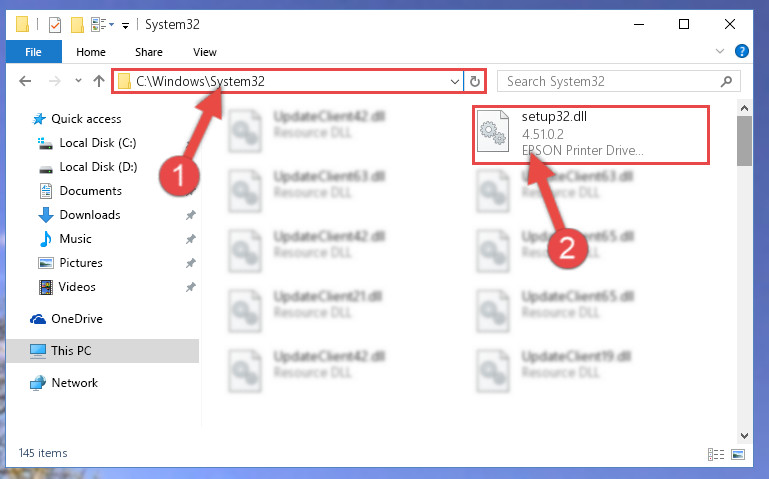Select the setup32.dll file
The width and height of the screenshot is (769, 479).
point(591,134)
